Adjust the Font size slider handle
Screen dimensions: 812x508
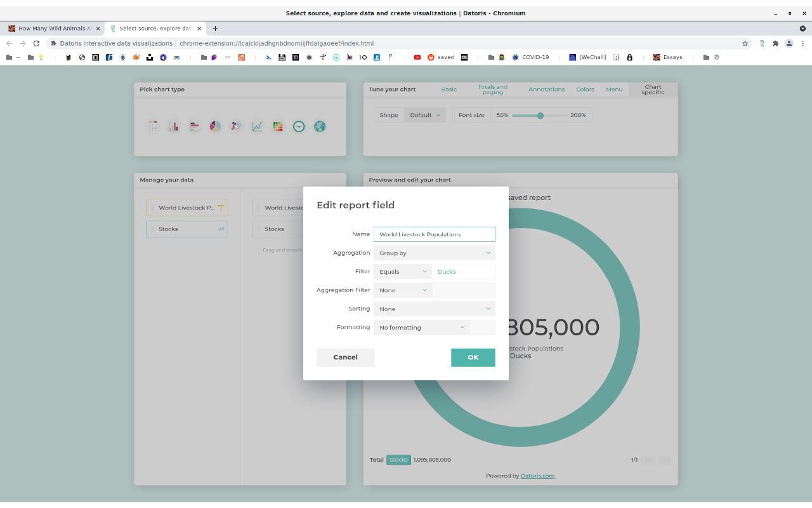(x=540, y=116)
